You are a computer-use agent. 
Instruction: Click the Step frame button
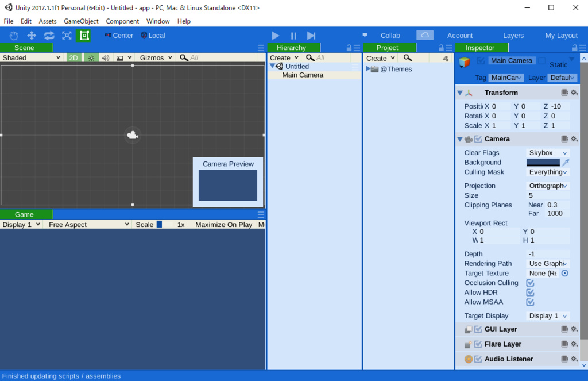311,36
